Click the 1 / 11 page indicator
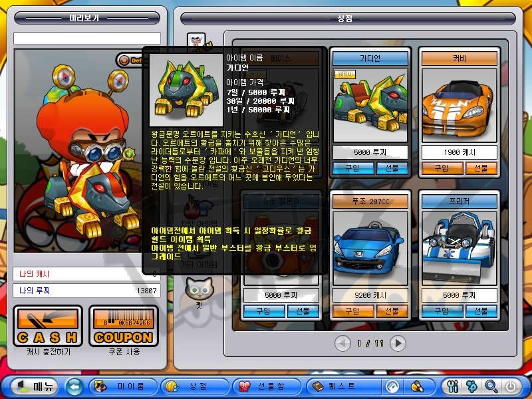The height and width of the screenshot is (399, 532). (x=370, y=343)
